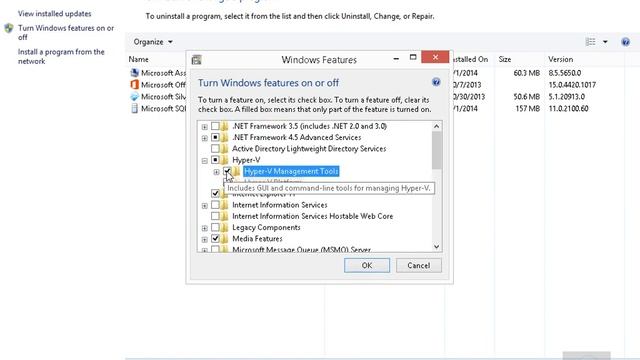Expand the Legacy Components node

tap(204, 228)
